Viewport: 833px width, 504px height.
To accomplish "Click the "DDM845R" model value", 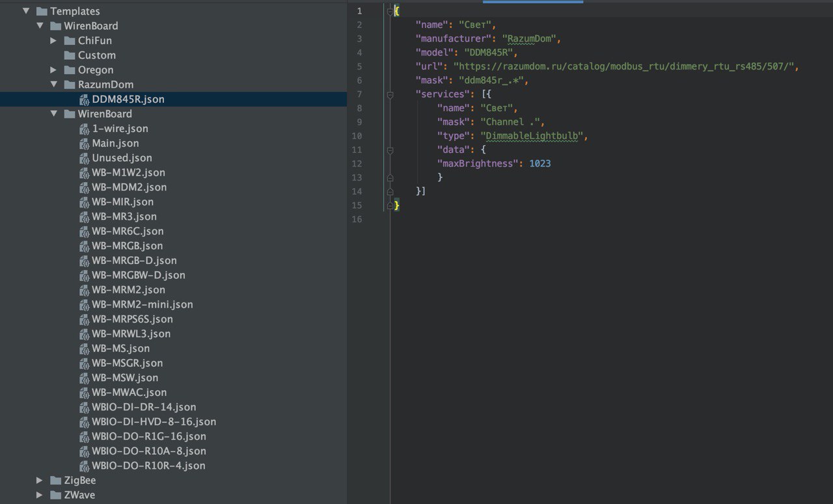I will 488,53.
